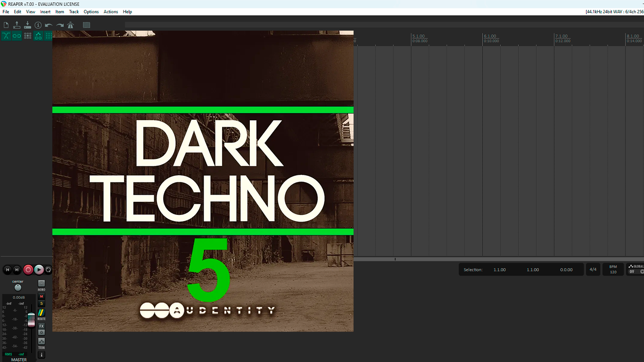Click the BPM 120 tempo field
The height and width of the screenshot is (362, 644).
pos(613,270)
